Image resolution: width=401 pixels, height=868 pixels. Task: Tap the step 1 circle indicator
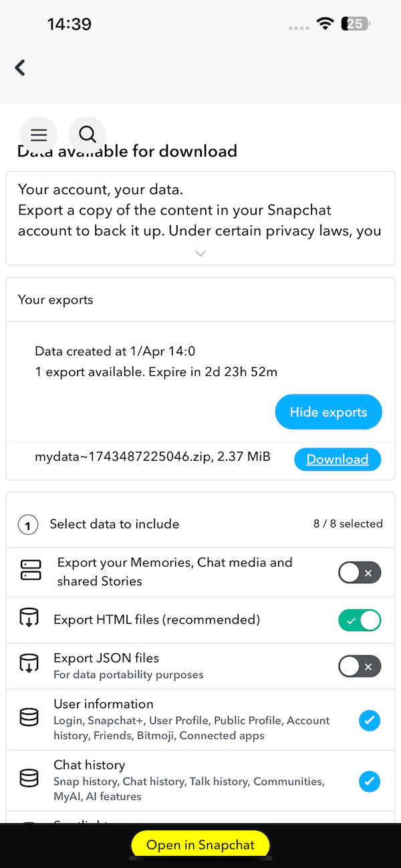27,525
